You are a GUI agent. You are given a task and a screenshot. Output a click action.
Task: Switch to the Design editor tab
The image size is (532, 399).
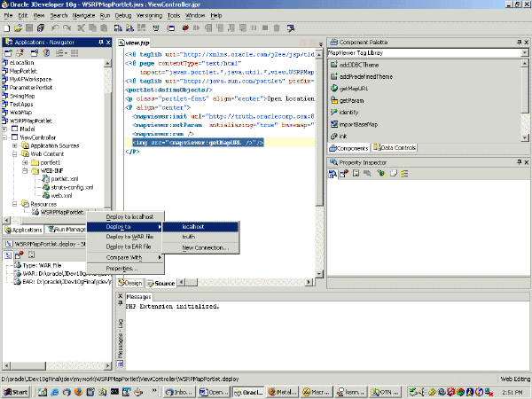click(x=130, y=283)
